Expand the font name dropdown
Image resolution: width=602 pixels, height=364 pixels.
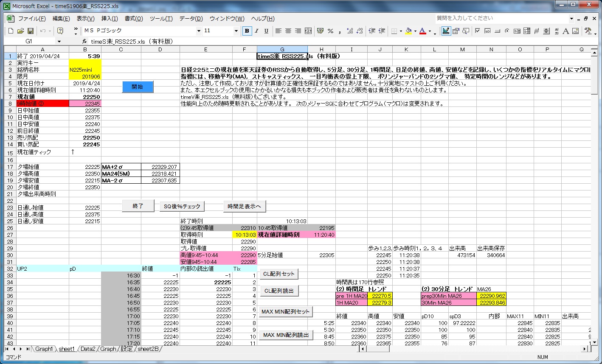coord(199,31)
